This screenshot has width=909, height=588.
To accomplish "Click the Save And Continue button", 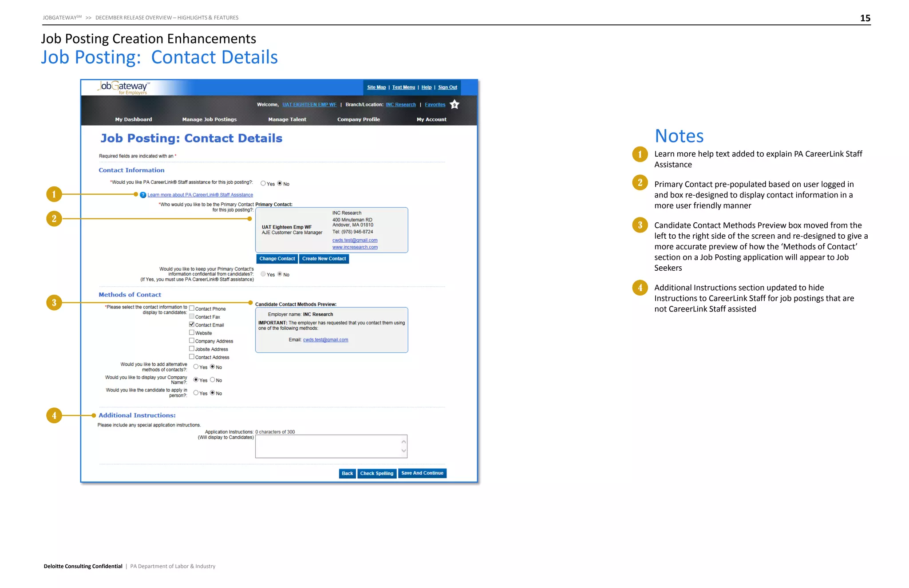I will click(x=422, y=473).
